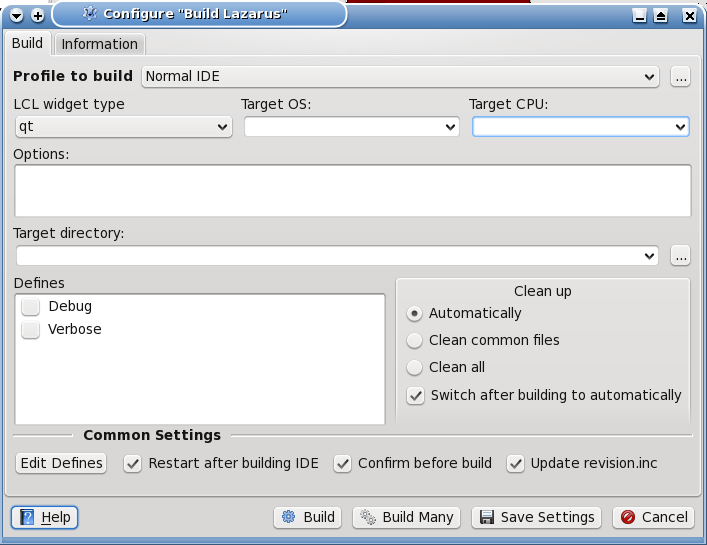Image resolution: width=707 pixels, height=545 pixels.
Task: Browse target directory with ellipsis button
Action: 680,256
